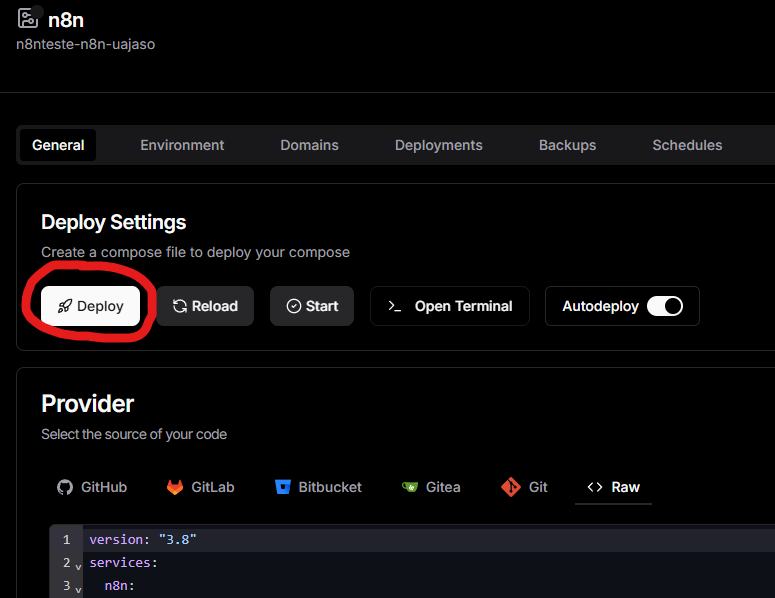
Task: Select the Gitea provider icon
Action: point(410,487)
